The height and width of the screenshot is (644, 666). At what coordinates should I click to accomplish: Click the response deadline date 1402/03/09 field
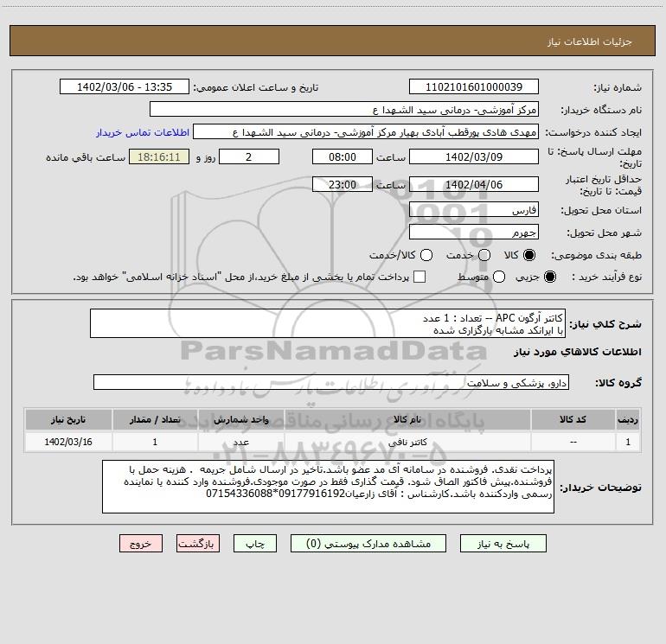pos(474,156)
